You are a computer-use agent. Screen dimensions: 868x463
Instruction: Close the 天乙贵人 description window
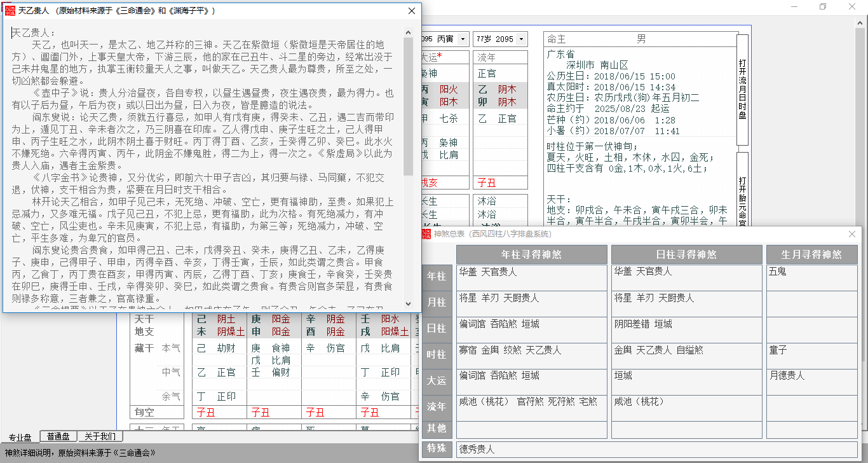click(x=412, y=11)
